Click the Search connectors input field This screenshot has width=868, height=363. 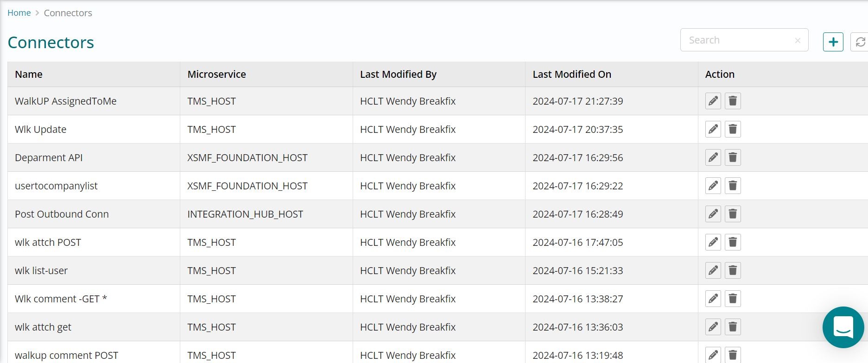tap(738, 40)
